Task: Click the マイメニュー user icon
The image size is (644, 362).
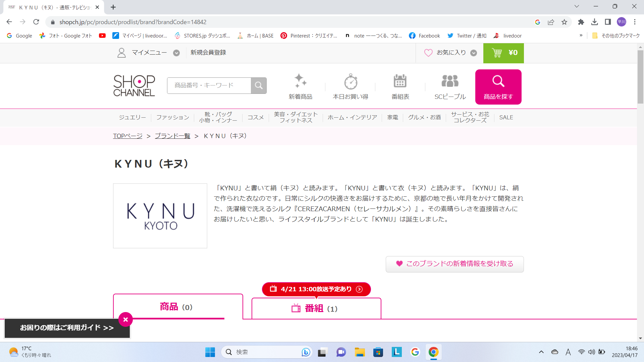Action: click(x=121, y=53)
